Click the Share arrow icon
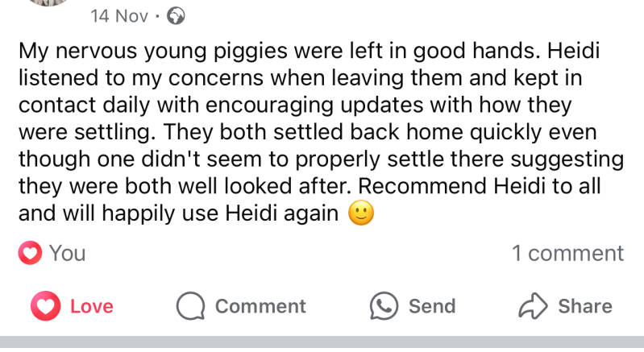 pyautogui.click(x=533, y=306)
